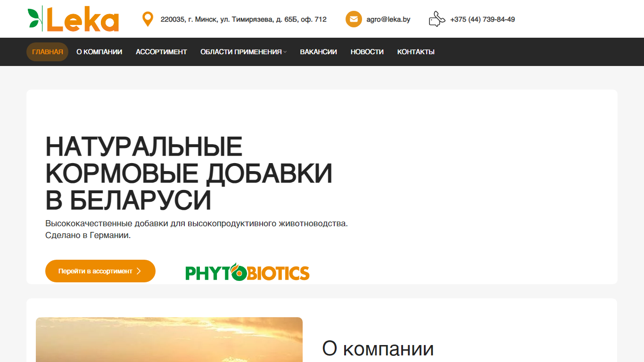Open the О компании menu item

pyautogui.click(x=99, y=52)
